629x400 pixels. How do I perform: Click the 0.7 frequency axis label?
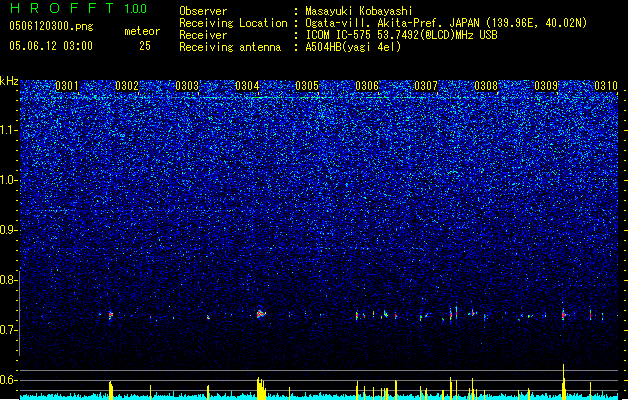click(x=9, y=330)
